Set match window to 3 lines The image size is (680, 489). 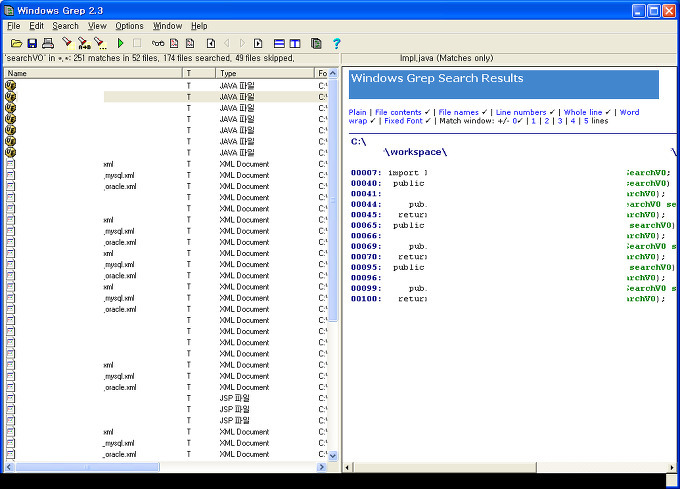tap(560, 121)
